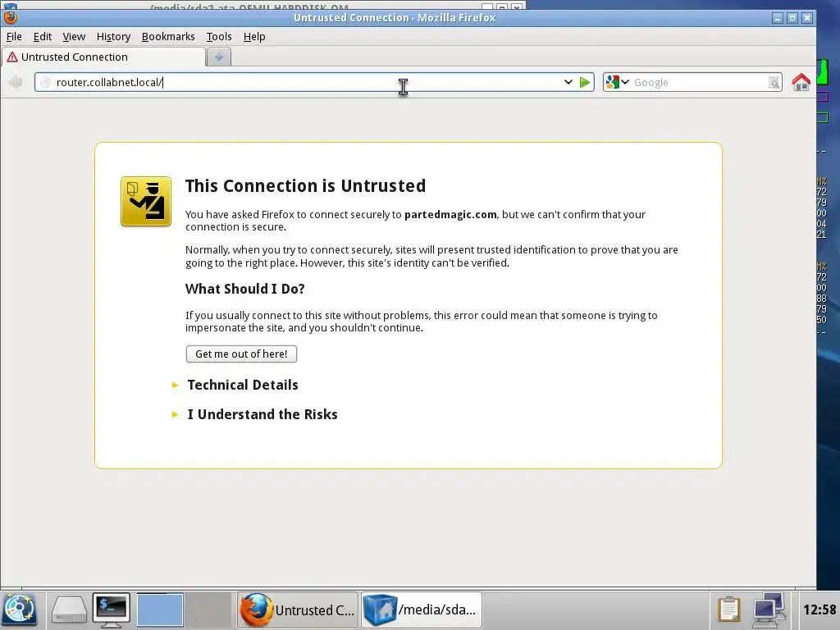
Task: Click the green system monitor bar on desktop
Action: pos(823,72)
